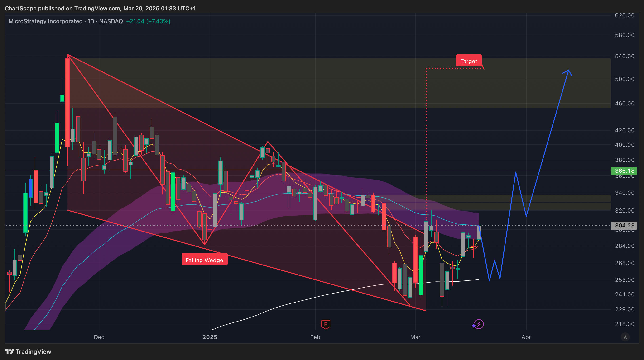The width and height of the screenshot is (644, 360).
Task: Click the Mar label on time axis
Action: (415, 337)
